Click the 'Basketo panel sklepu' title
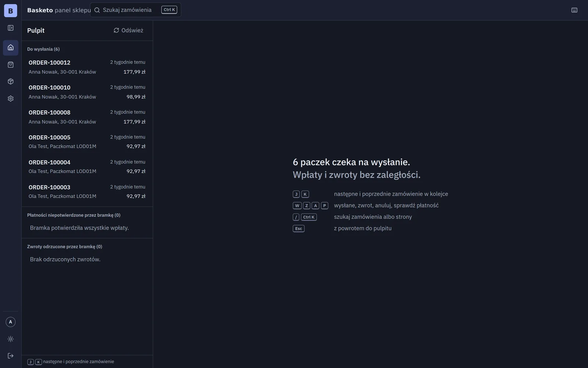 pyautogui.click(x=59, y=10)
